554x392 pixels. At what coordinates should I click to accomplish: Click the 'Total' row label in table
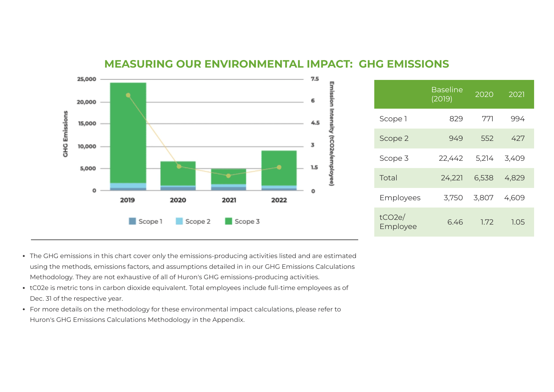pyautogui.click(x=388, y=178)
